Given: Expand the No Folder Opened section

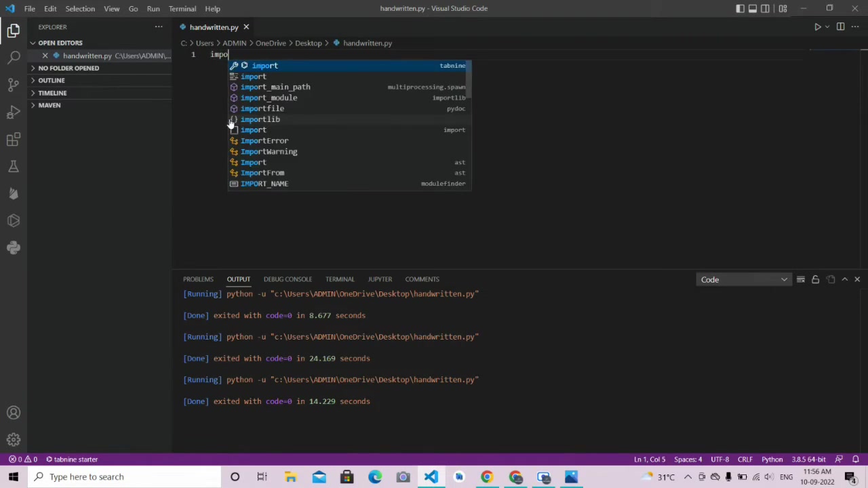Looking at the screenshot, I should click(x=68, y=68).
